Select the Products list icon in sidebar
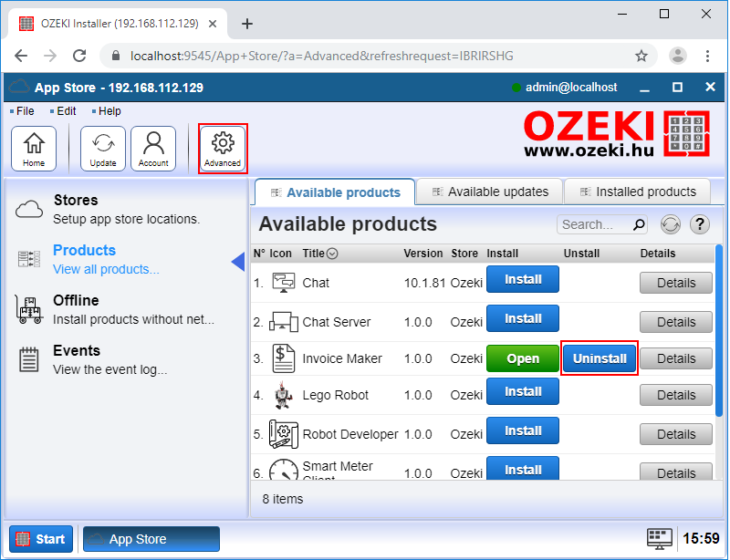The height and width of the screenshot is (560, 730). [29, 259]
